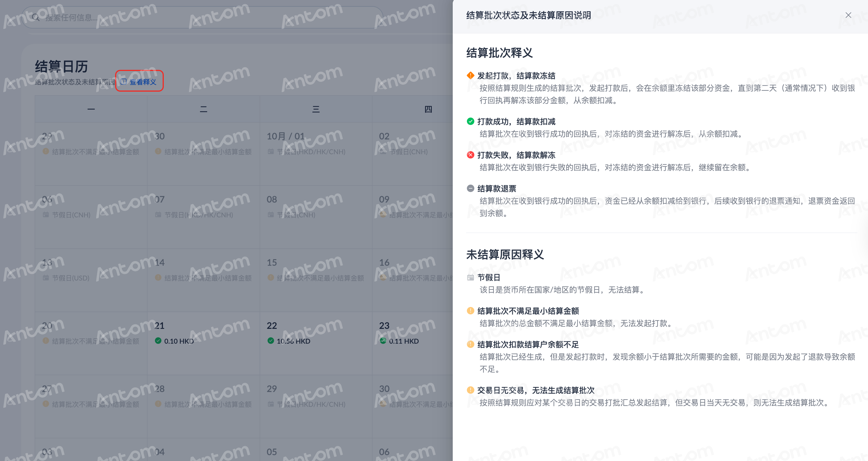Image resolution: width=868 pixels, height=461 pixels.
Task: Click green success icon next to 0.10 HKD
Action: 158,341
